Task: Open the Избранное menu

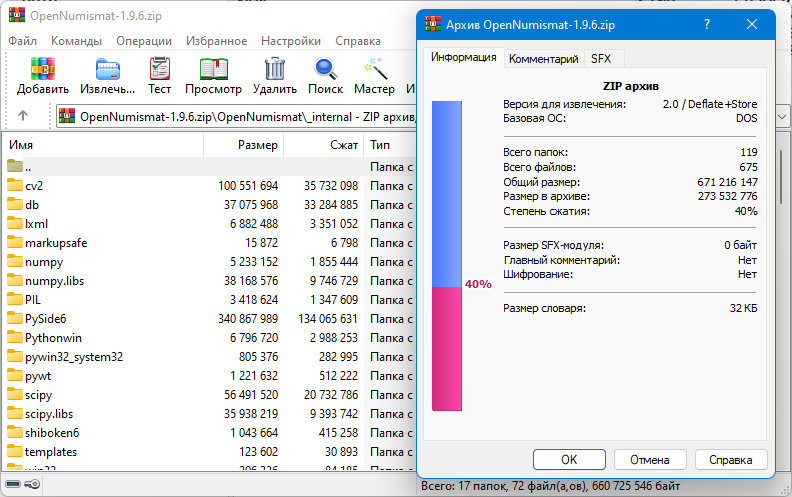Action: pyautogui.click(x=216, y=41)
